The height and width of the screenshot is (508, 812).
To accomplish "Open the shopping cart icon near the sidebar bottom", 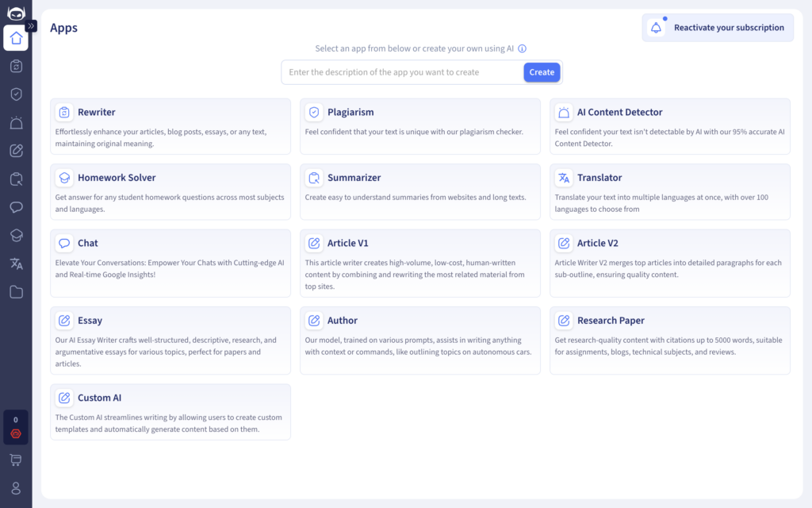I will pos(16,459).
